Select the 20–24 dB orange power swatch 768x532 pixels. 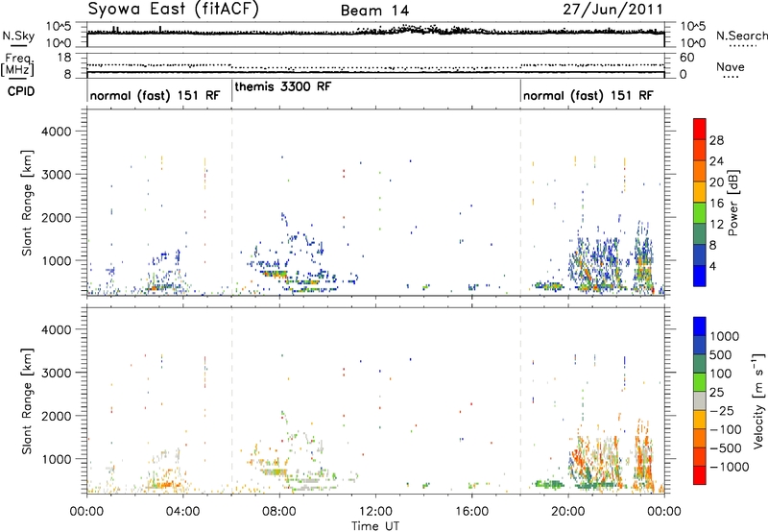[700, 171]
